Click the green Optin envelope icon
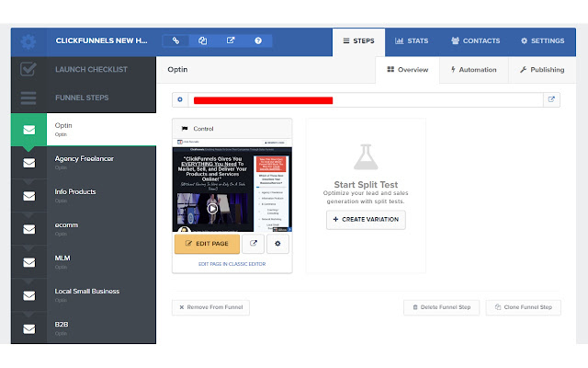The height and width of the screenshot is (368, 588). click(28, 130)
